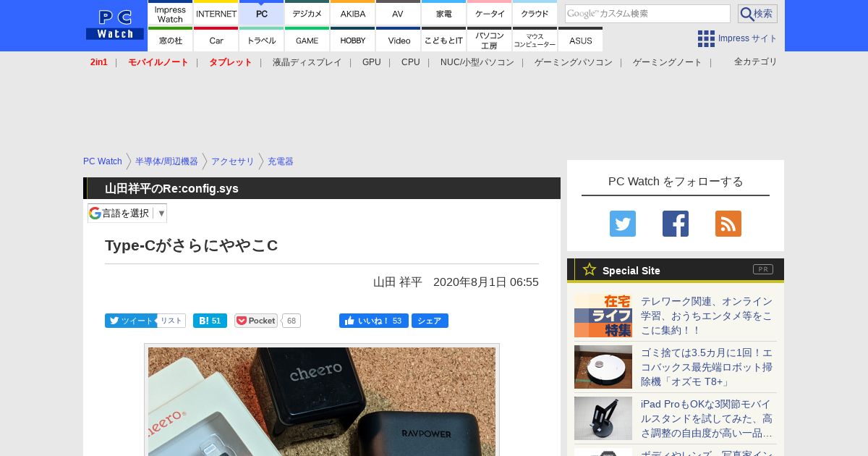868x456 pixels.
Task: Click the PC Watch logo
Action: pyautogui.click(x=115, y=25)
